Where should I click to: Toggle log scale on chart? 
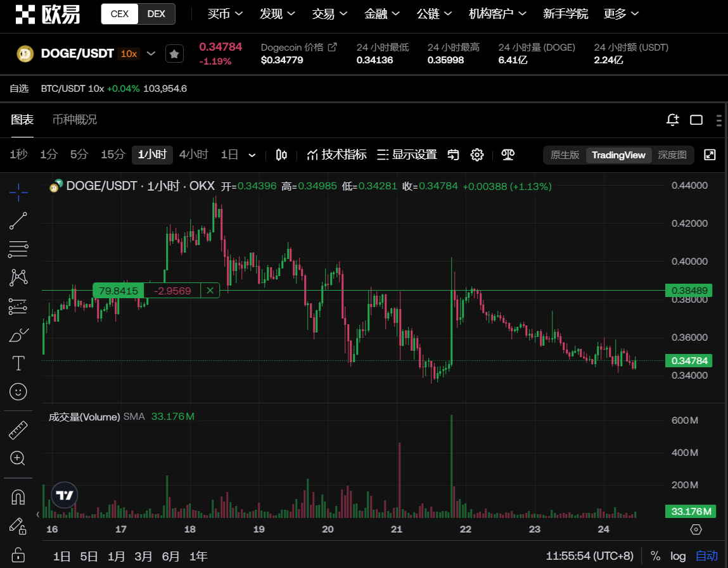(x=678, y=556)
